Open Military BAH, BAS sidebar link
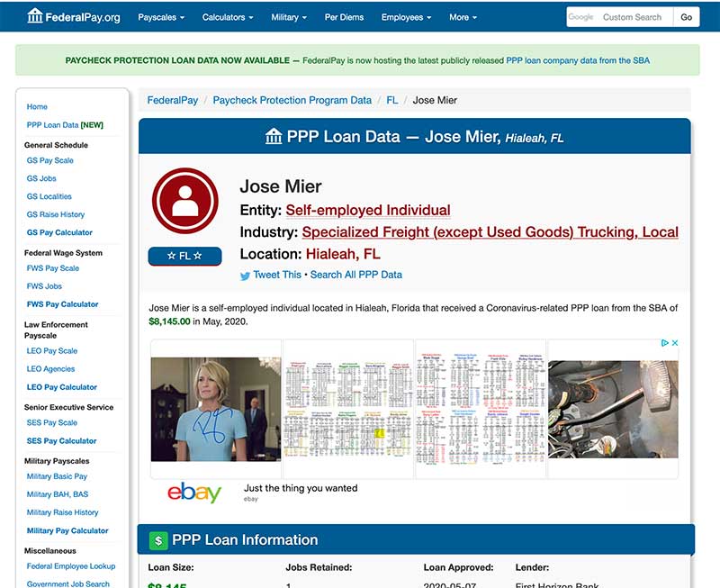Image resolution: width=720 pixels, height=588 pixels. (x=58, y=494)
